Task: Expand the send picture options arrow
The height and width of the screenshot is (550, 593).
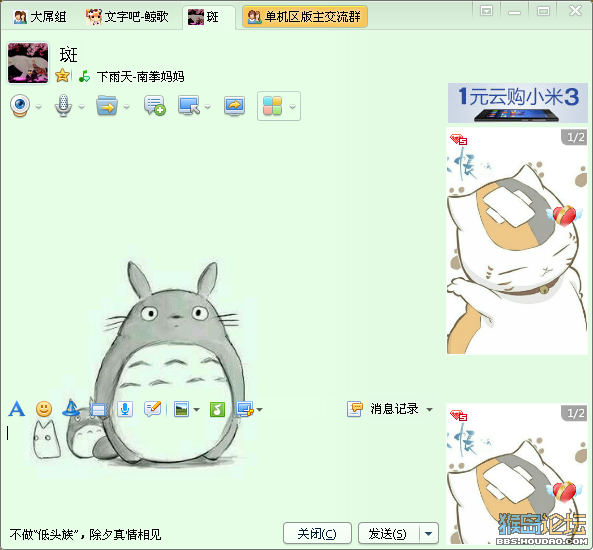Action: (196, 410)
